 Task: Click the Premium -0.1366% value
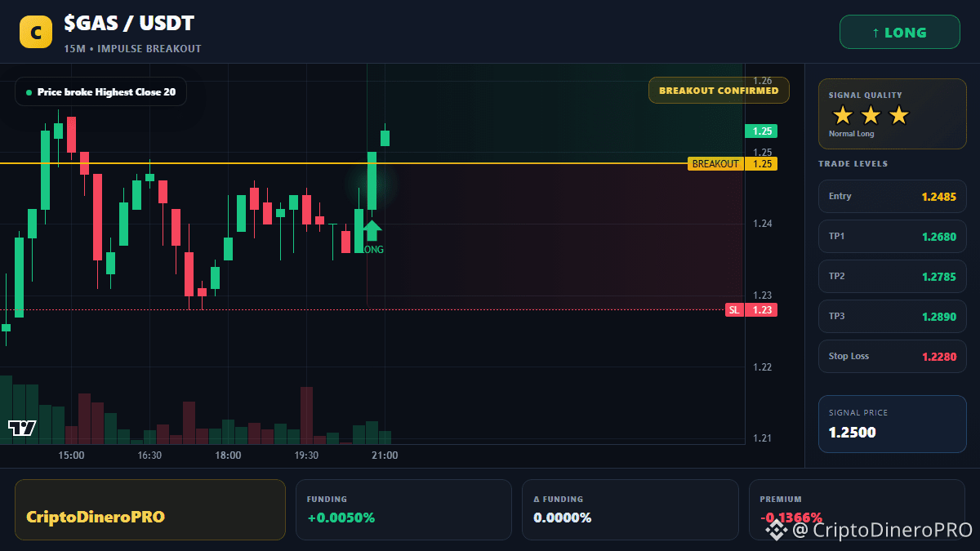click(x=791, y=518)
